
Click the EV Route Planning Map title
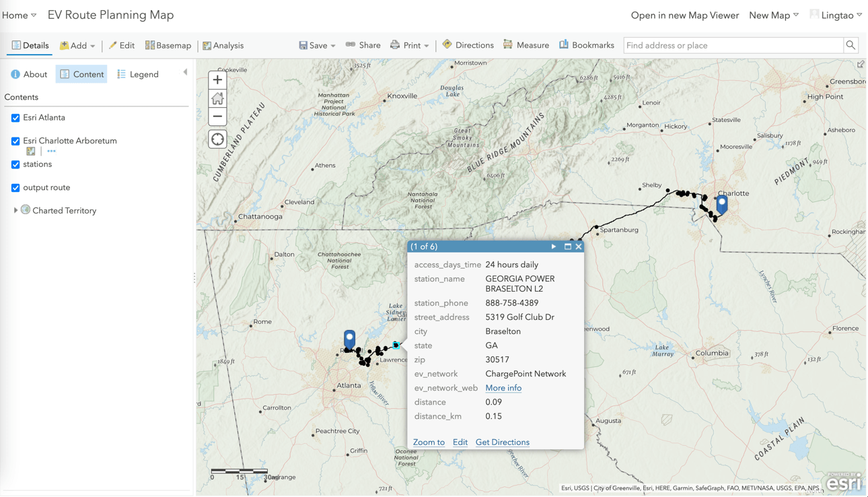(x=110, y=15)
